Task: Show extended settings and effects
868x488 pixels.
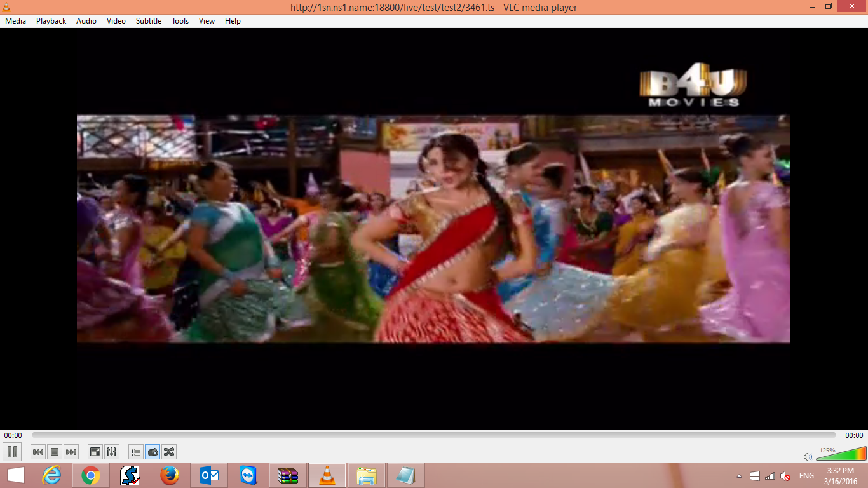Action: click(x=112, y=452)
